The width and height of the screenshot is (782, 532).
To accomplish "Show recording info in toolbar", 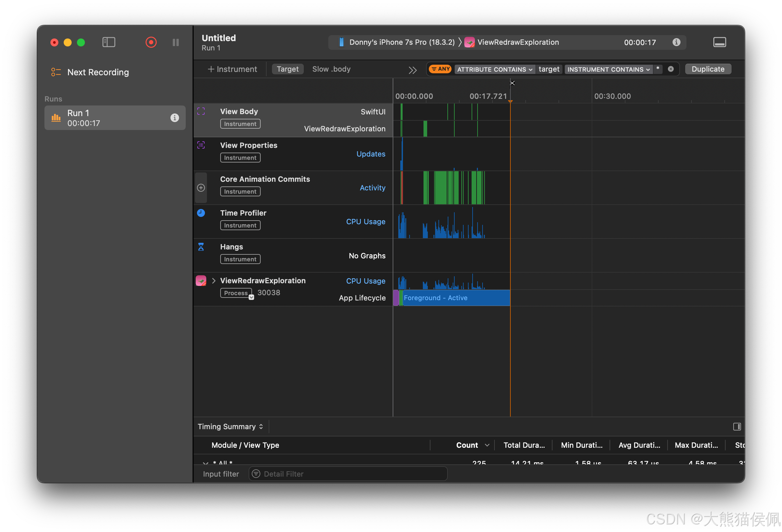I will click(x=676, y=42).
